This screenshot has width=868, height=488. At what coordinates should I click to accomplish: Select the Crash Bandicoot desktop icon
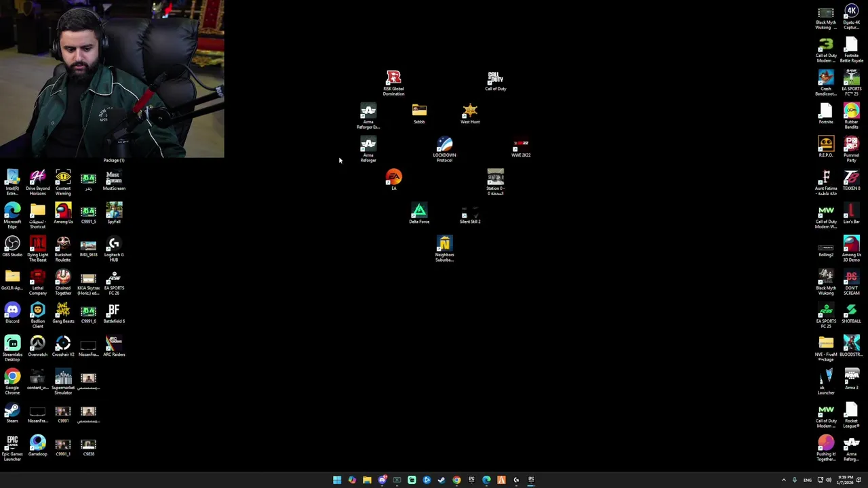(826, 83)
